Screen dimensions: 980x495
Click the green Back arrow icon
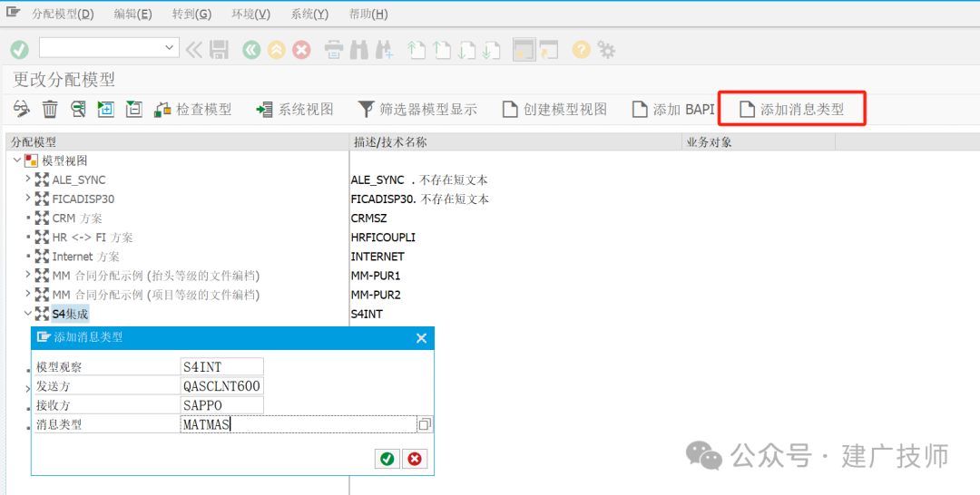(251, 49)
